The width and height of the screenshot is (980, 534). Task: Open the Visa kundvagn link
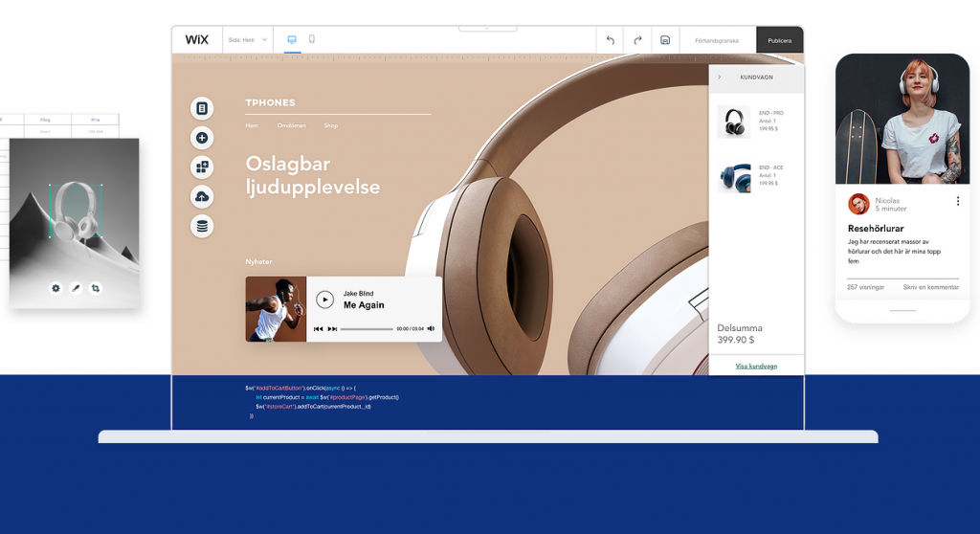click(756, 367)
